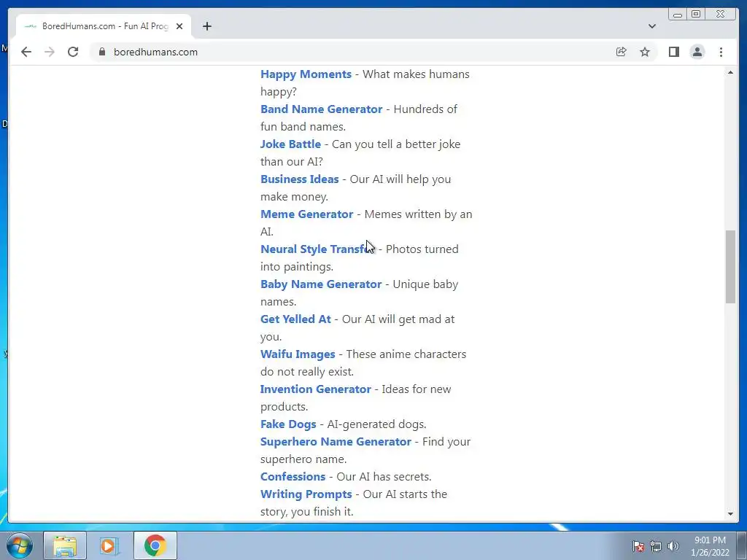The height and width of the screenshot is (560, 747).
Task: Open Get Yelled At link
Action: point(295,319)
